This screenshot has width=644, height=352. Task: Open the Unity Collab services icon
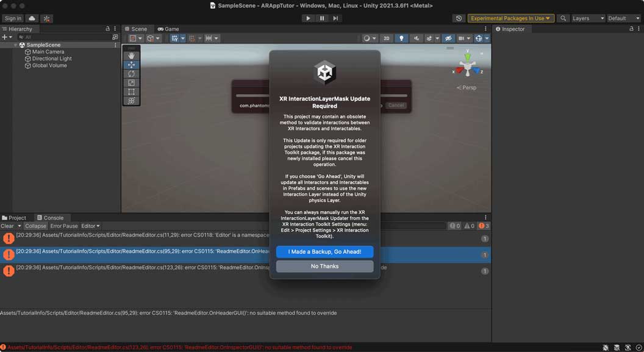point(46,18)
